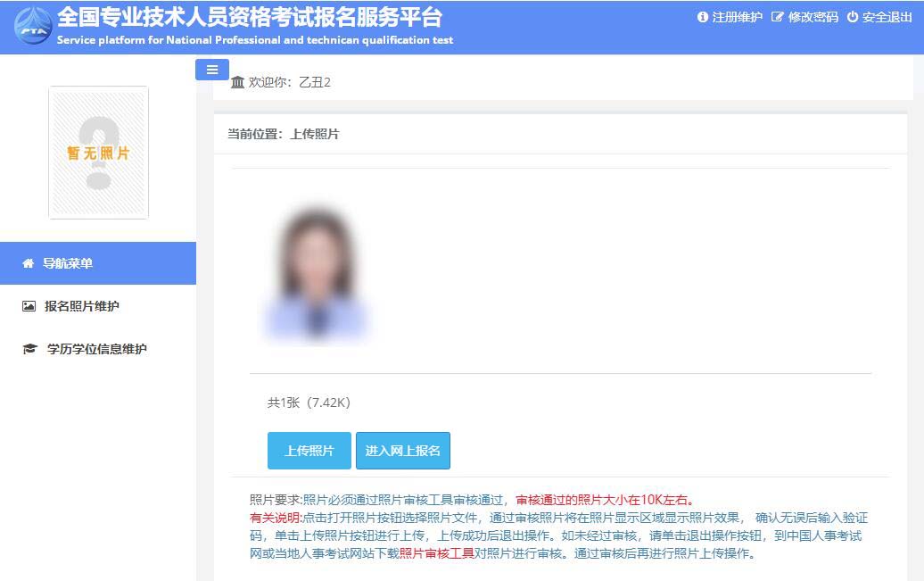924x581 pixels.
Task: Log out via the 安全退出 text
Action: point(887,17)
